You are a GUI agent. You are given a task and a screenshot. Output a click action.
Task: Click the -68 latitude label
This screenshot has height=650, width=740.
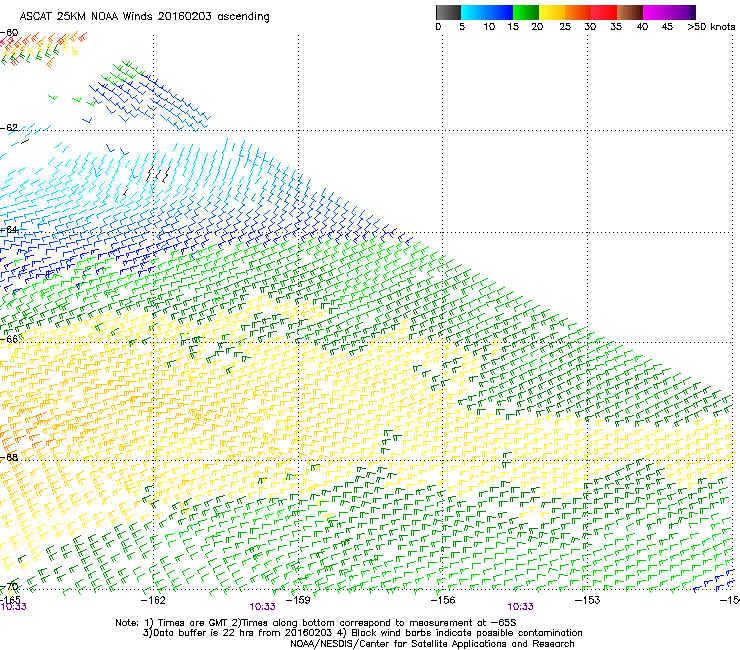(x=9, y=457)
